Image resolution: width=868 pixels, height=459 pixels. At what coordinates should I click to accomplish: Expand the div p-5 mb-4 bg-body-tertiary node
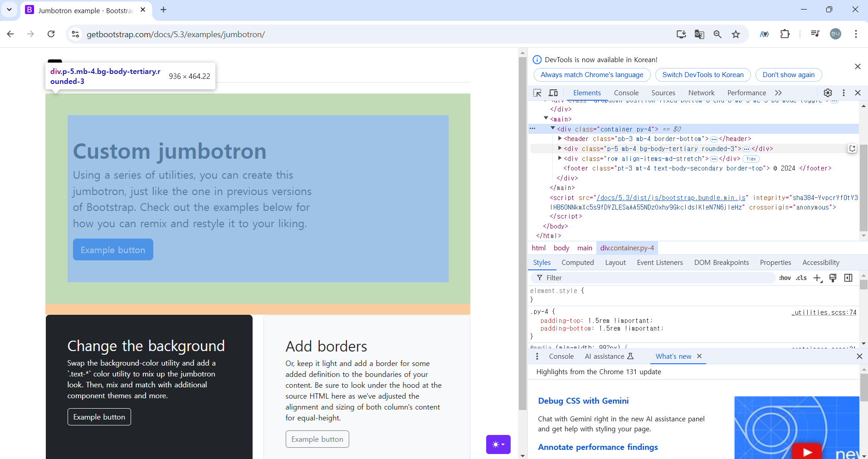click(x=560, y=148)
